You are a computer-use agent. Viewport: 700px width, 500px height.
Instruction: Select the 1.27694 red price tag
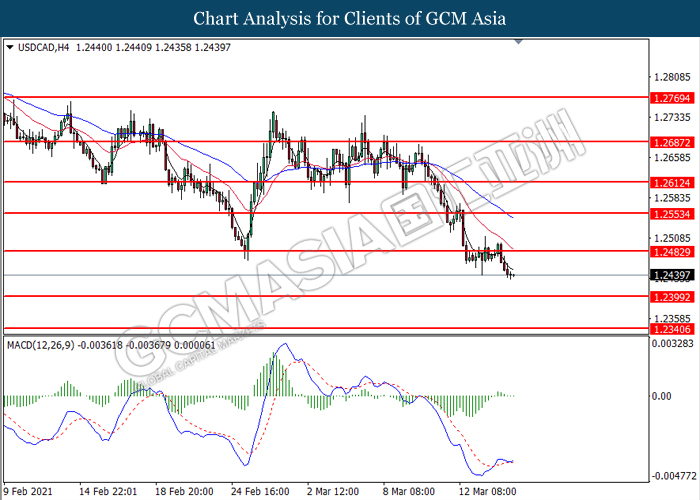(667, 99)
